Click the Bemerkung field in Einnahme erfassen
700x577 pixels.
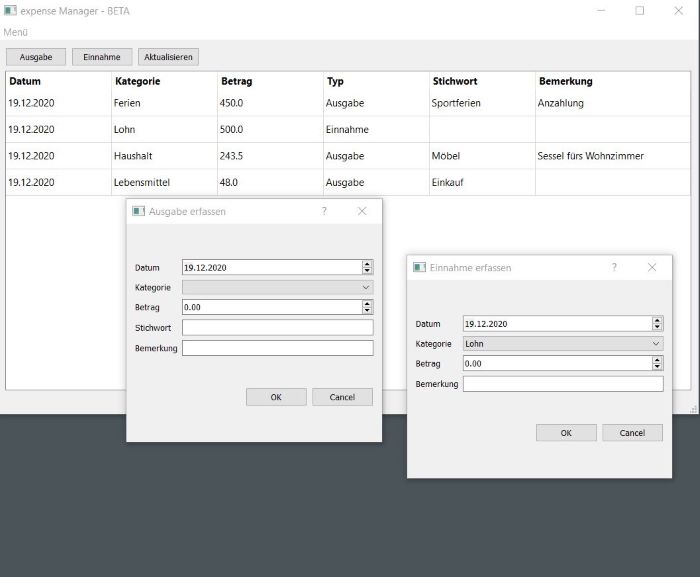click(562, 384)
